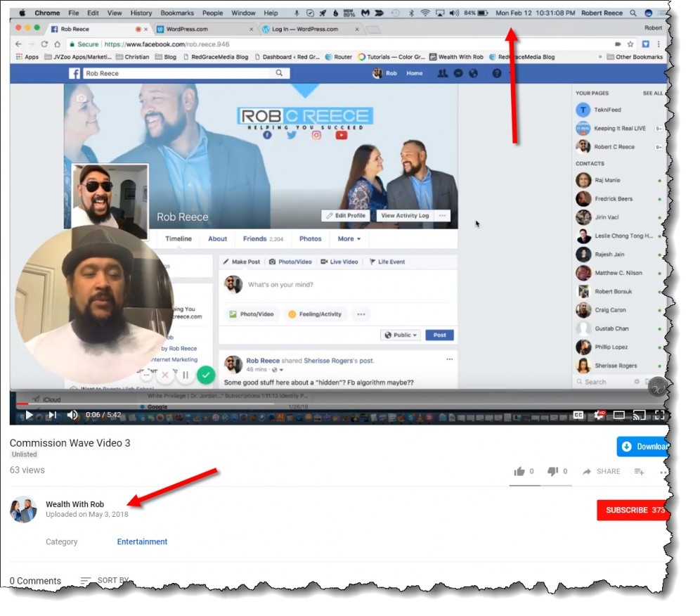The image size is (700, 616).
Task: Select the About profile tab
Action: (x=217, y=238)
